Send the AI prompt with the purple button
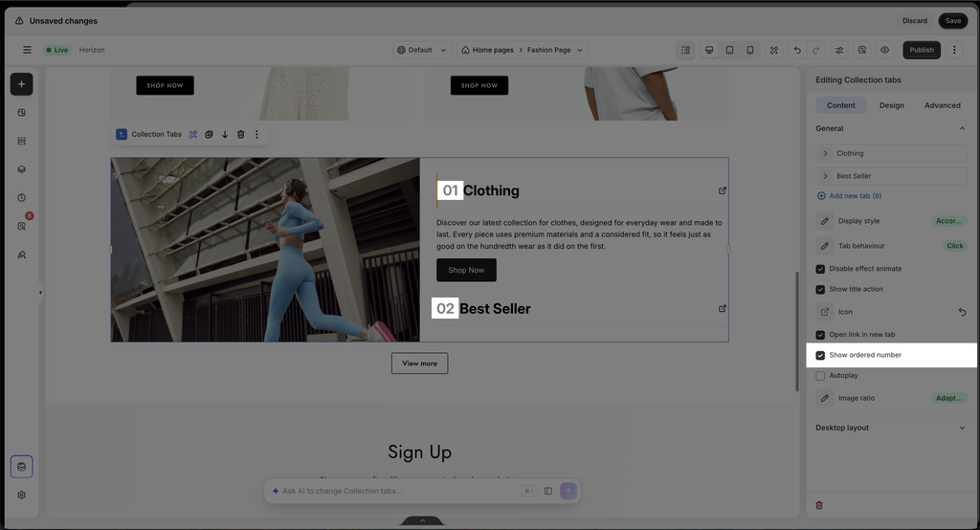980x530 pixels. click(568, 491)
